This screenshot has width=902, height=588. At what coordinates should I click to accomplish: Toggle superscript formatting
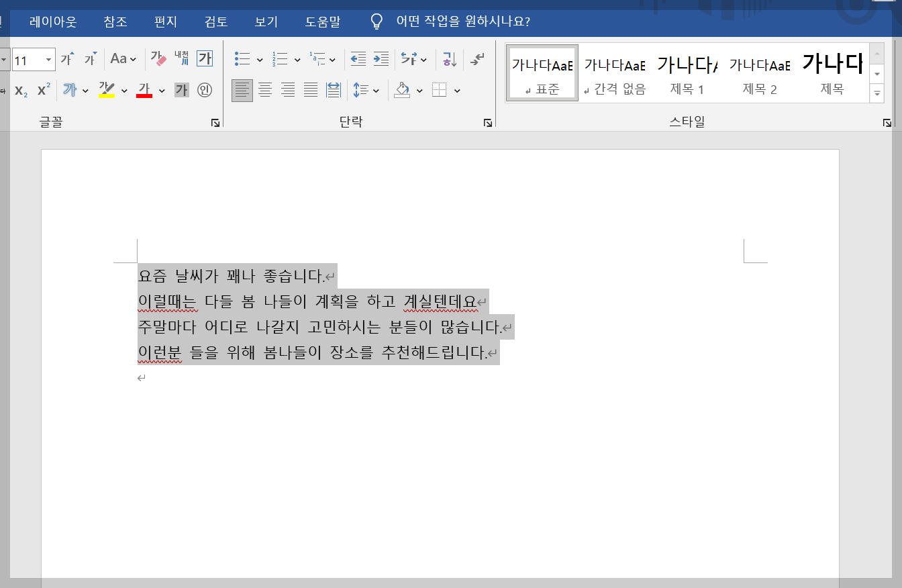coord(42,90)
